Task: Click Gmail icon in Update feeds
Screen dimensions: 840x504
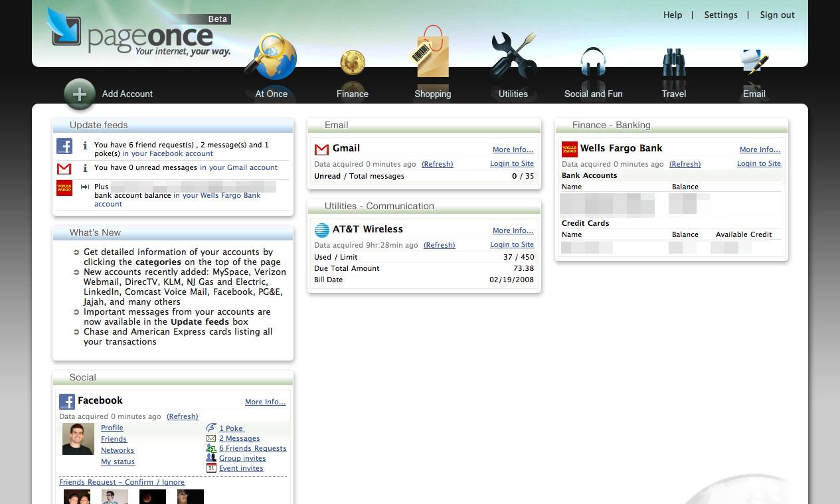Action: [x=64, y=169]
